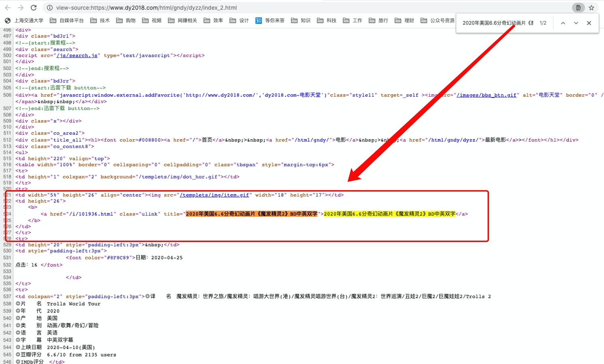The image size is (604, 364).
Task: Open the 知识 bookmark folder
Action: click(301, 21)
